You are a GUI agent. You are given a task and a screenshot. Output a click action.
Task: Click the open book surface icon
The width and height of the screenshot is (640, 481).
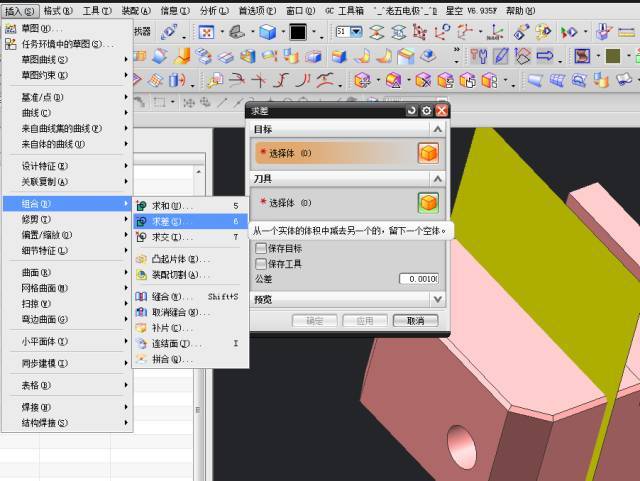[623, 79]
